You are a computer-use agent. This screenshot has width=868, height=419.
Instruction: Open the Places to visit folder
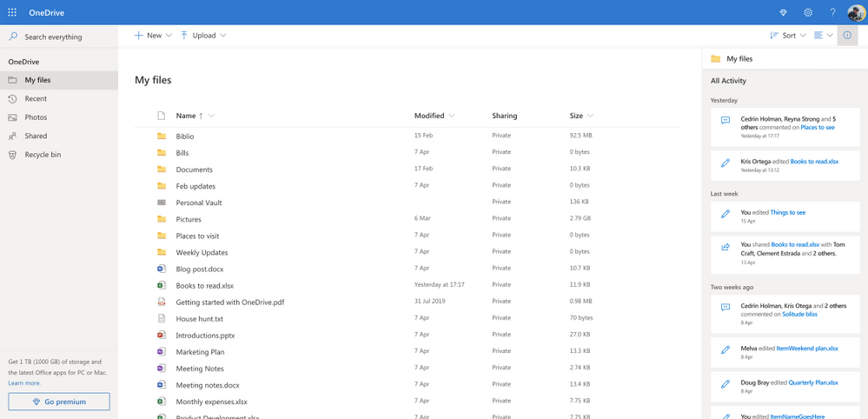point(197,236)
